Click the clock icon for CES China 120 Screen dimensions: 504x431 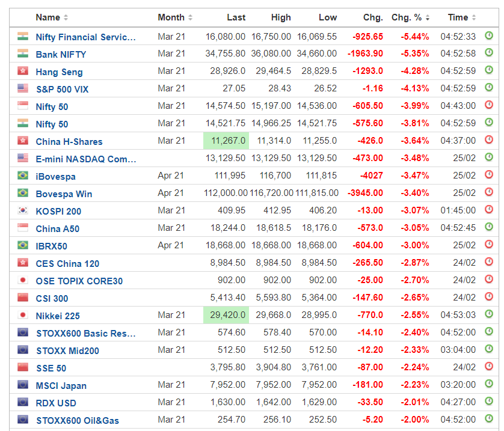point(488,261)
